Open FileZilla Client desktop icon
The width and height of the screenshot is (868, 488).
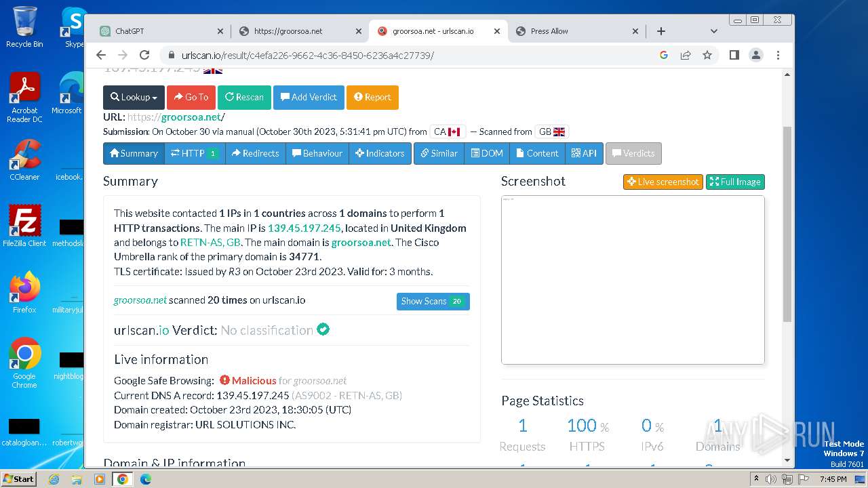24,226
